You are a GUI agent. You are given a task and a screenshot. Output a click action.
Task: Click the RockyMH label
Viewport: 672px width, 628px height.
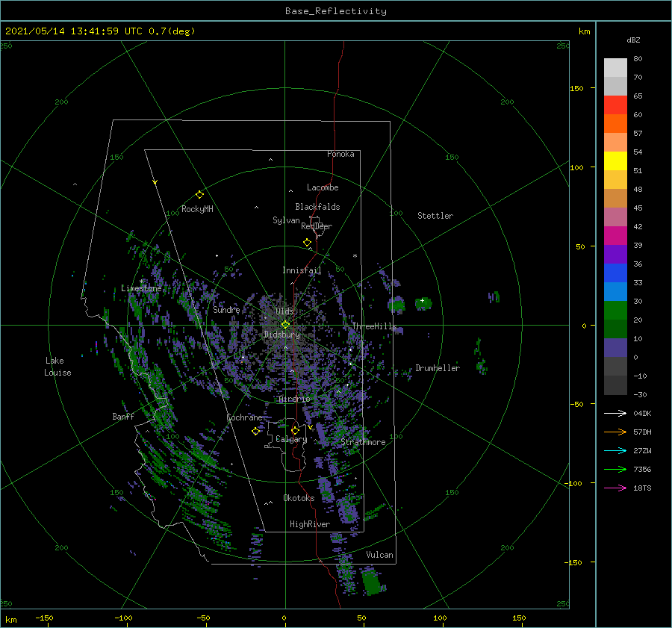197,209
